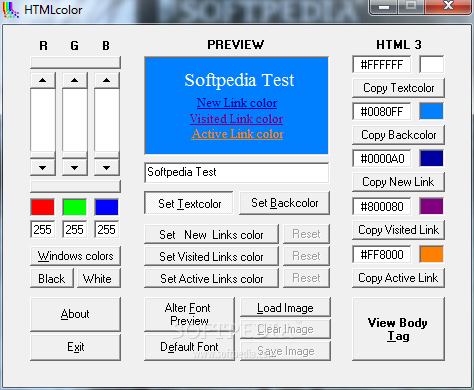
Task: Click the #FFFFFF text color code field
Action: click(382, 64)
